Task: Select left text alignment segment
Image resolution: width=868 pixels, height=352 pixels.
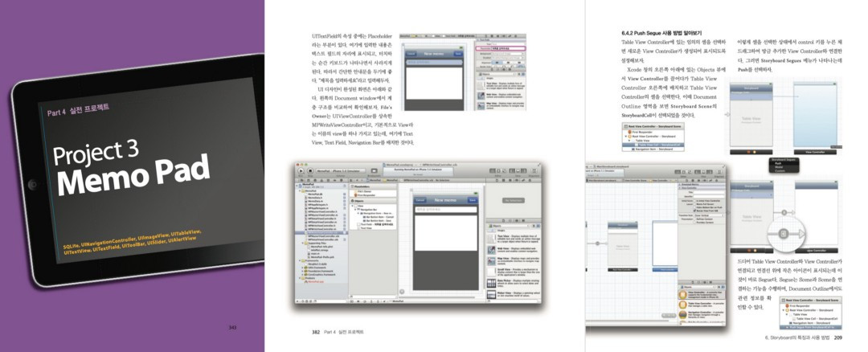Action: 497,63
